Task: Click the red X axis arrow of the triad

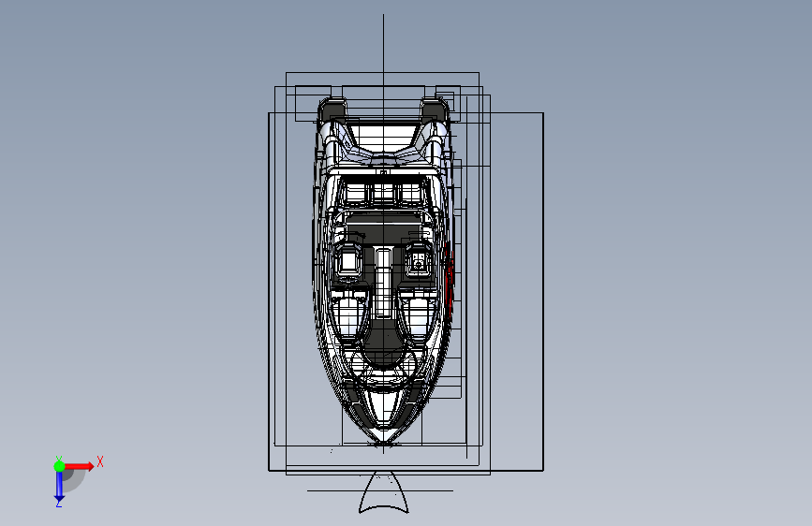Action: coord(79,466)
